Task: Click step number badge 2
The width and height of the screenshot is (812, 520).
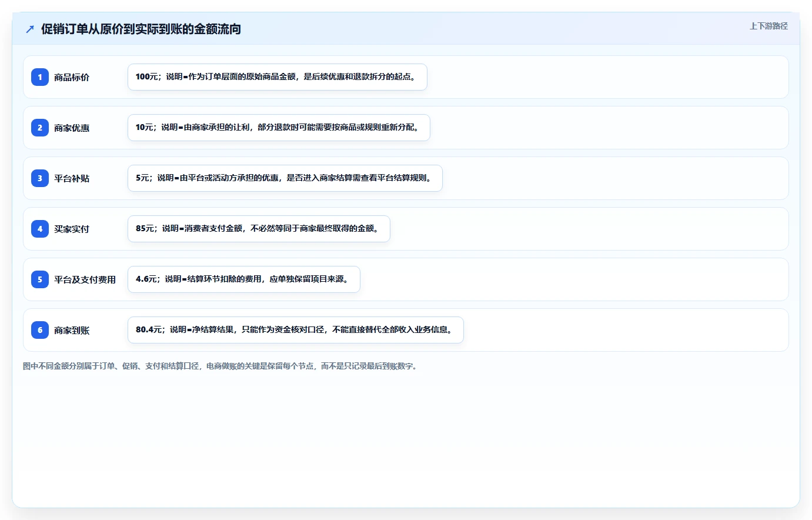Action: (40, 128)
